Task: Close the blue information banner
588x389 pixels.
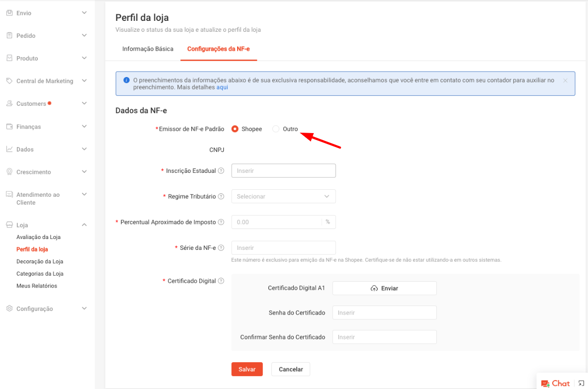Action: click(565, 80)
